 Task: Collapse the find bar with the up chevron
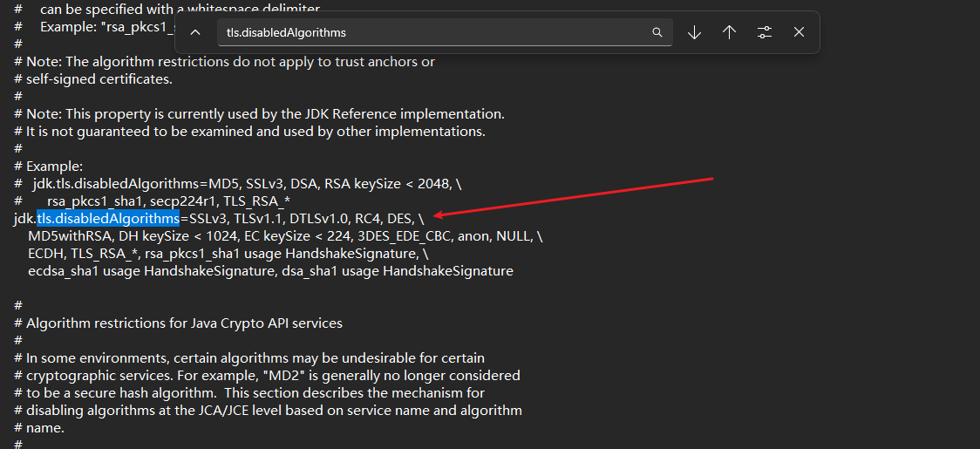tap(195, 32)
